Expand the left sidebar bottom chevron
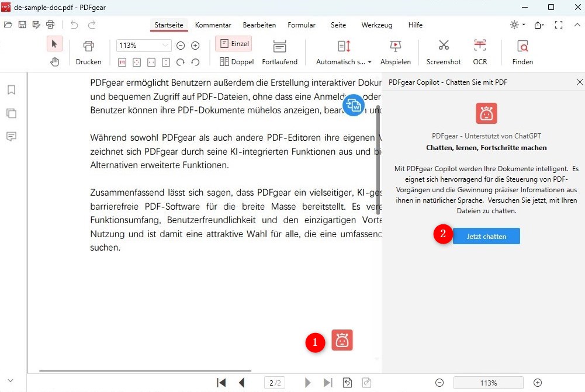Screen dimensions: 585x392 pyautogui.click(x=11, y=380)
